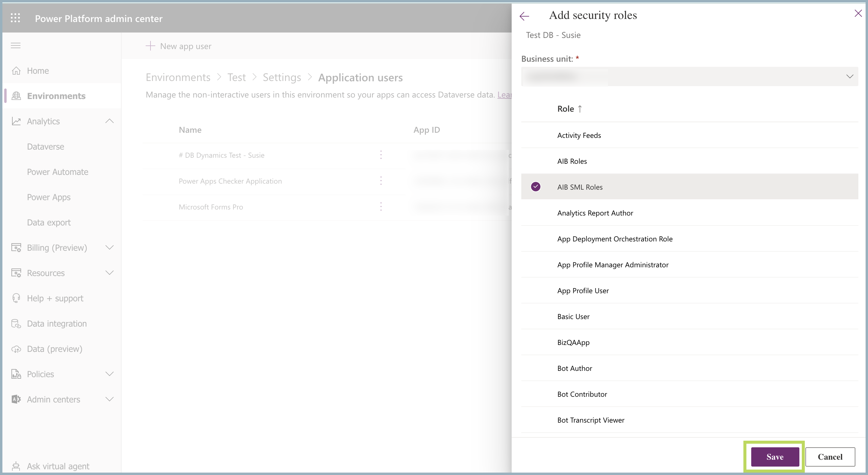The image size is (868, 475).
Task: Cancel adding security roles
Action: pos(830,457)
